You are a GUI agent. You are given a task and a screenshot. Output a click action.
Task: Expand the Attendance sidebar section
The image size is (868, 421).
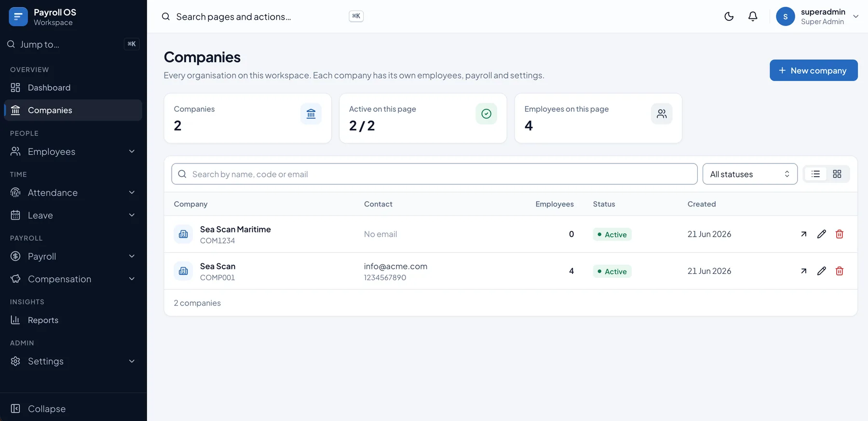coord(73,192)
